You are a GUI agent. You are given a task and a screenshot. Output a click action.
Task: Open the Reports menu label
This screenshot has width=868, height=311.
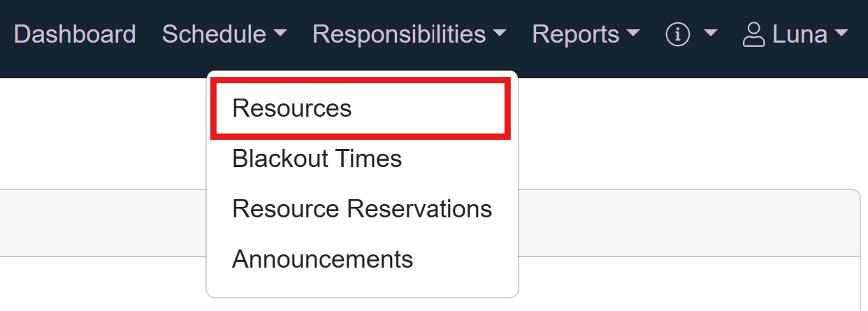(576, 34)
